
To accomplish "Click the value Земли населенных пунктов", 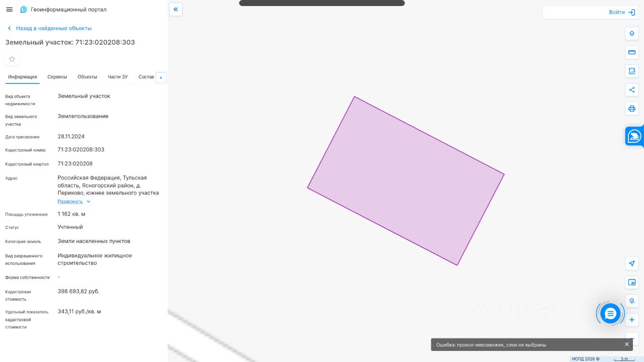I will click(94, 241).
